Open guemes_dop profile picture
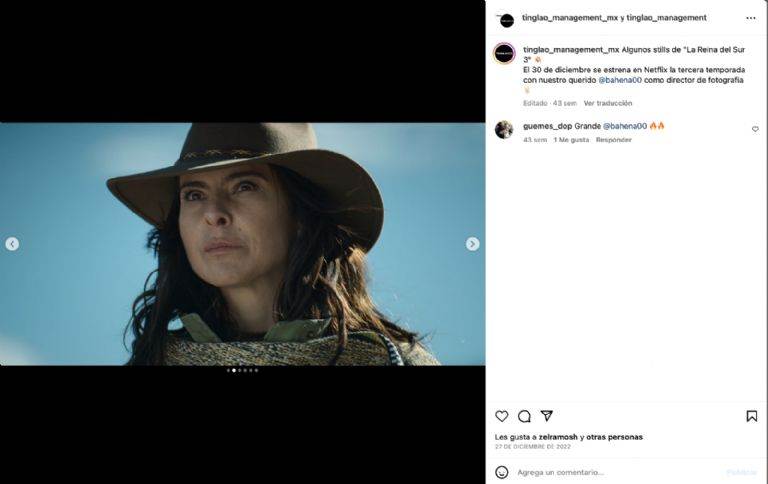Image resolution: width=768 pixels, height=484 pixels. coord(504,129)
